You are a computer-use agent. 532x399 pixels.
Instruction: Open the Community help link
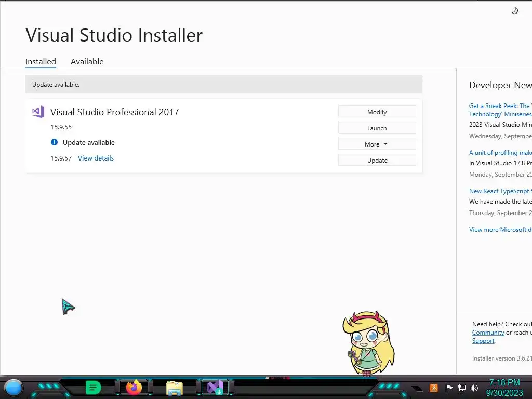coord(488,332)
